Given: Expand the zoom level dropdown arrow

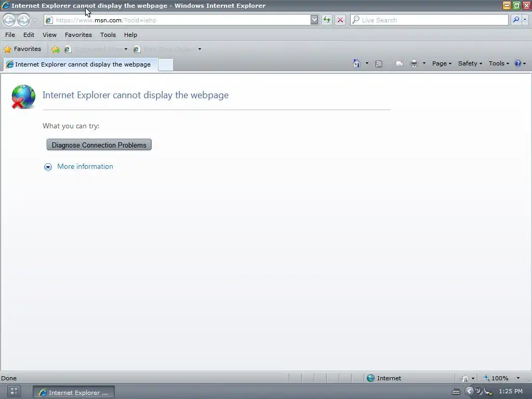Looking at the screenshot, I should pos(518,378).
